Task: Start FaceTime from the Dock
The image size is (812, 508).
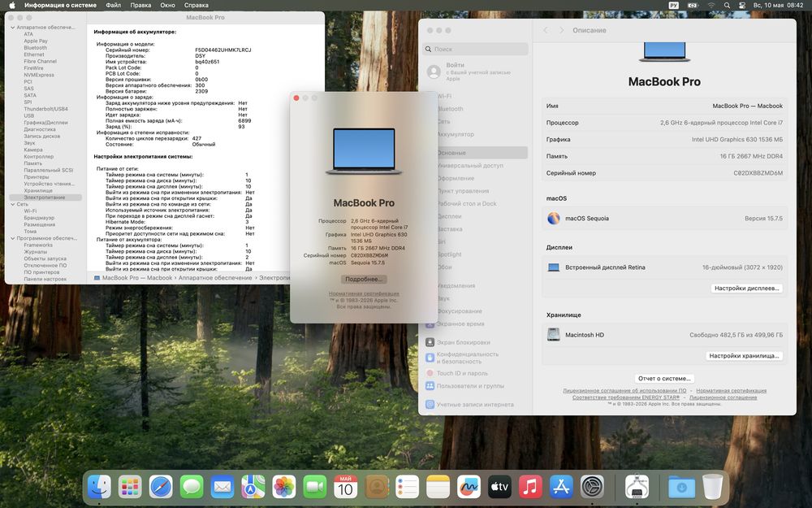Action: click(x=315, y=487)
